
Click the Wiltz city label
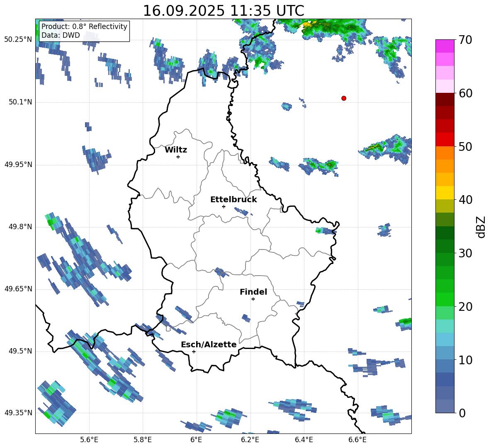coord(176,150)
